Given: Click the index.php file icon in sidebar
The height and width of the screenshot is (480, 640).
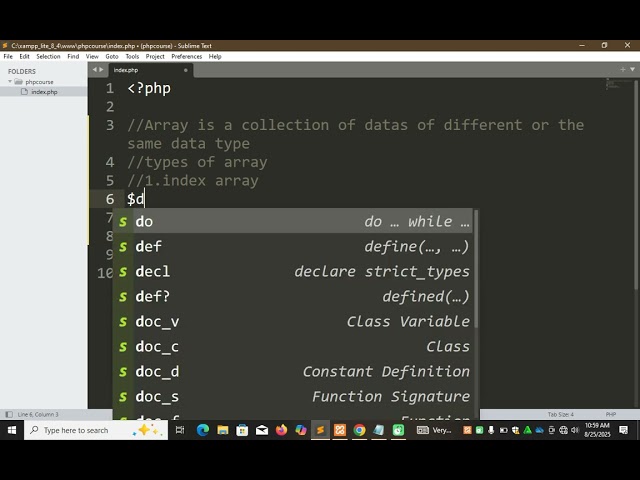Looking at the screenshot, I should 24,92.
